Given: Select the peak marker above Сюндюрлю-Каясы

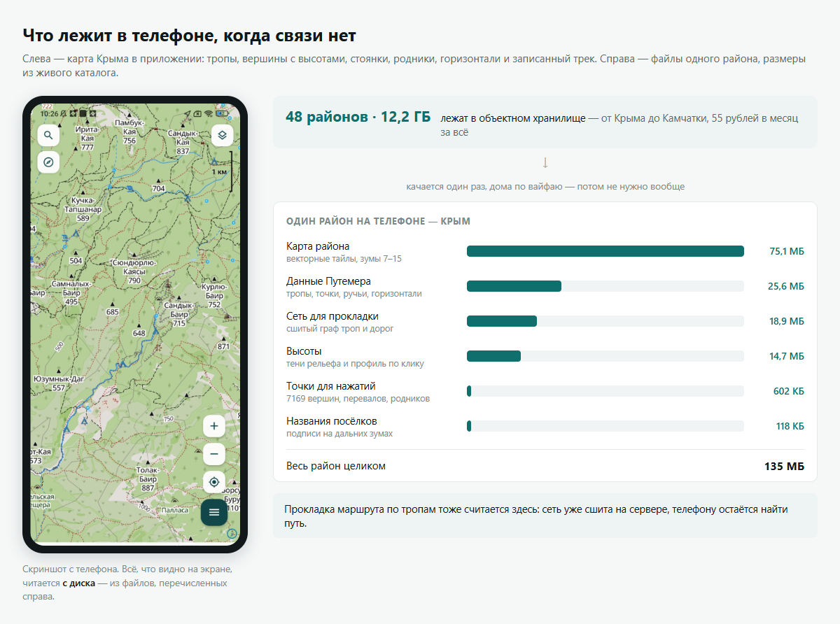Looking at the screenshot, I should coord(134,255).
